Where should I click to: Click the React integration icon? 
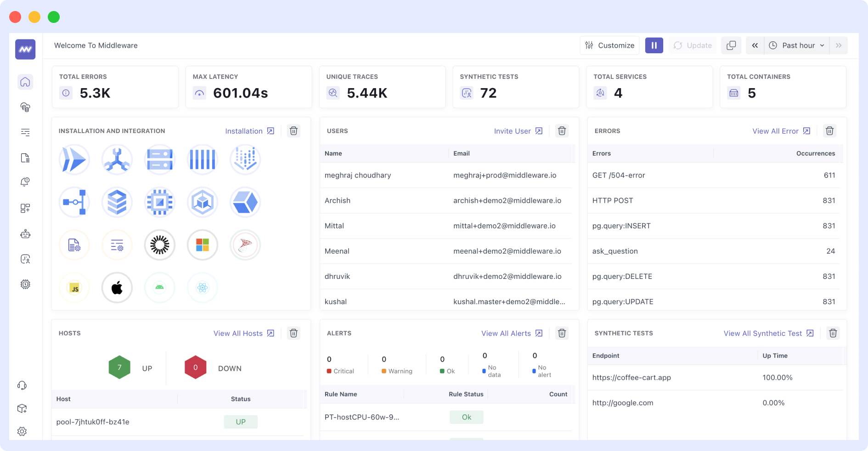coord(202,288)
